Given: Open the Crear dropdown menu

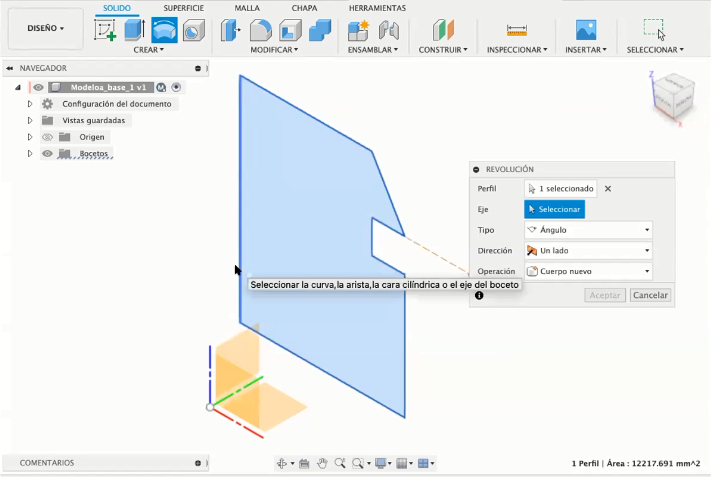Looking at the screenshot, I should [x=148, y=50].
